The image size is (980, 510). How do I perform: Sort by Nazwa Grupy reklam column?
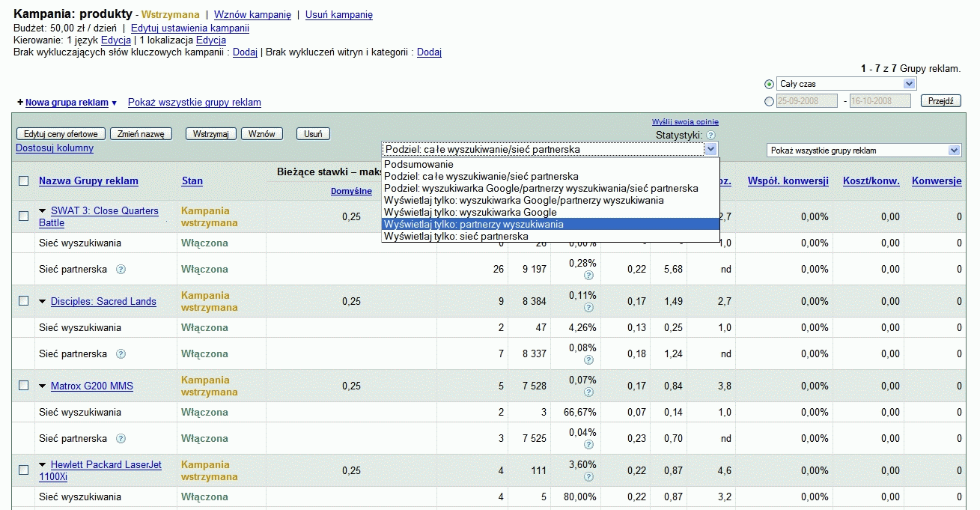point(88,180)
